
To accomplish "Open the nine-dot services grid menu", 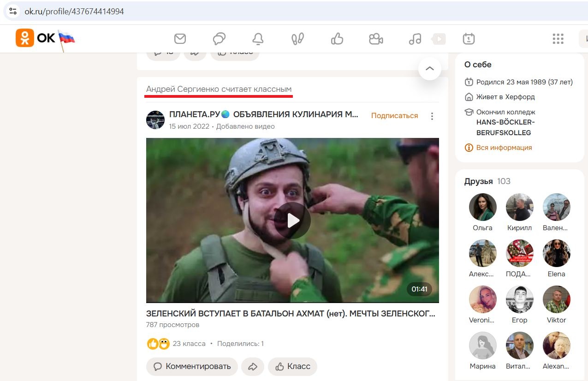I will pos(558,39).
